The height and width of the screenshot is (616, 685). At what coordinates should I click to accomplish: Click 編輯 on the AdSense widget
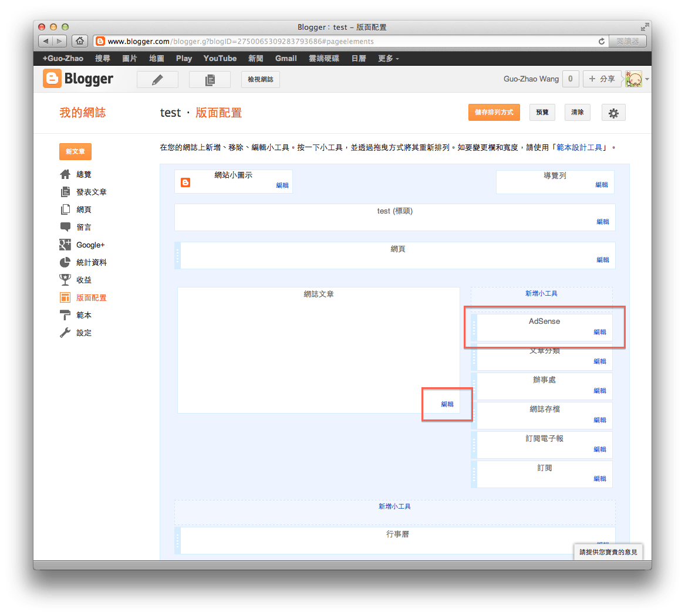point(600,332)
